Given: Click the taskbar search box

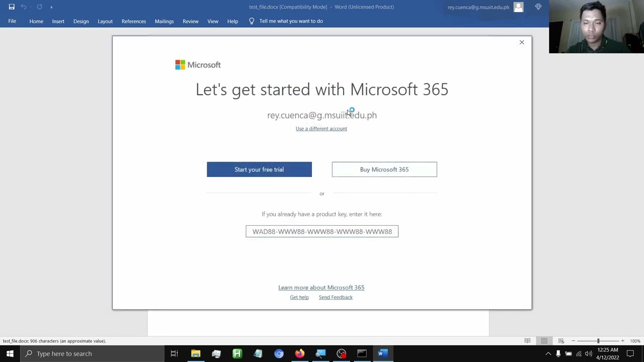Looking at the screenshot, I should (92, 353).
